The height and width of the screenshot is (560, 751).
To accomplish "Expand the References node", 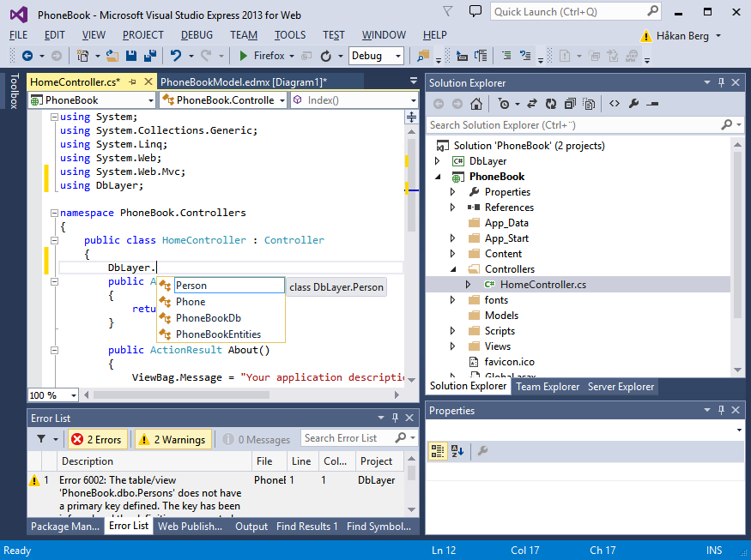I will pos(452,208).
